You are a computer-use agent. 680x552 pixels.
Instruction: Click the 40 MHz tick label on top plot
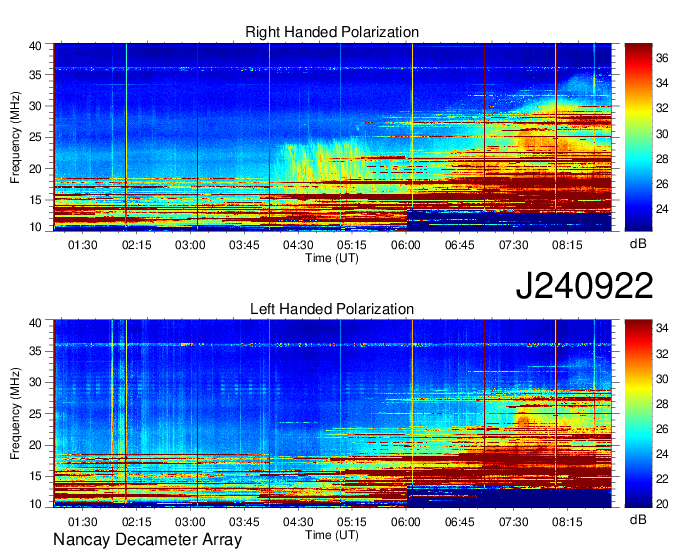click(x=36, y=46)
